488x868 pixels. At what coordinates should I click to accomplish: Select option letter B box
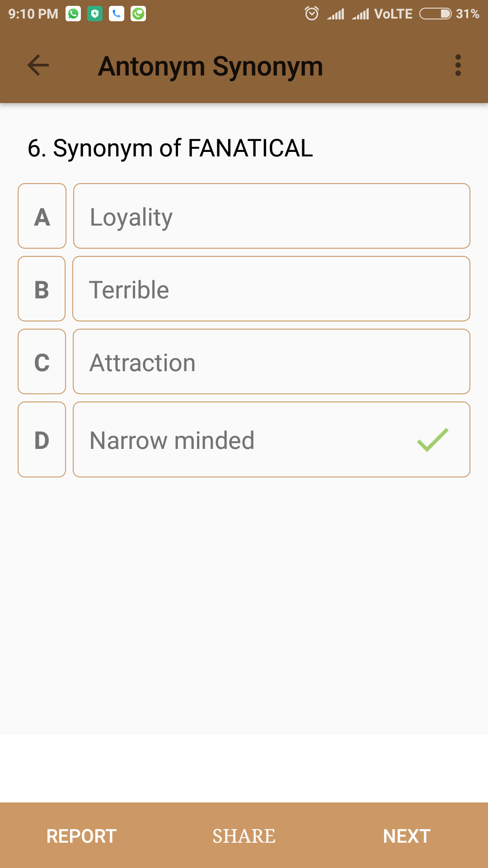(42, 289)
